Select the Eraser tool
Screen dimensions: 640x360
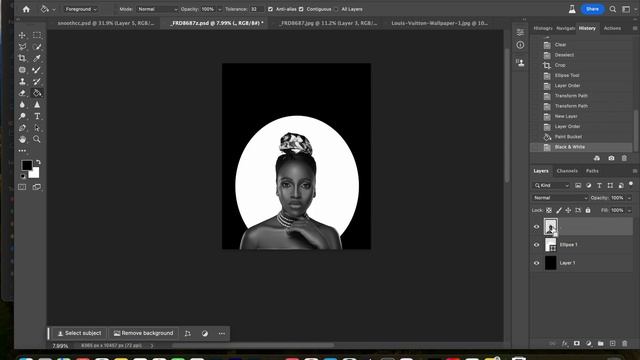(22, 93)
